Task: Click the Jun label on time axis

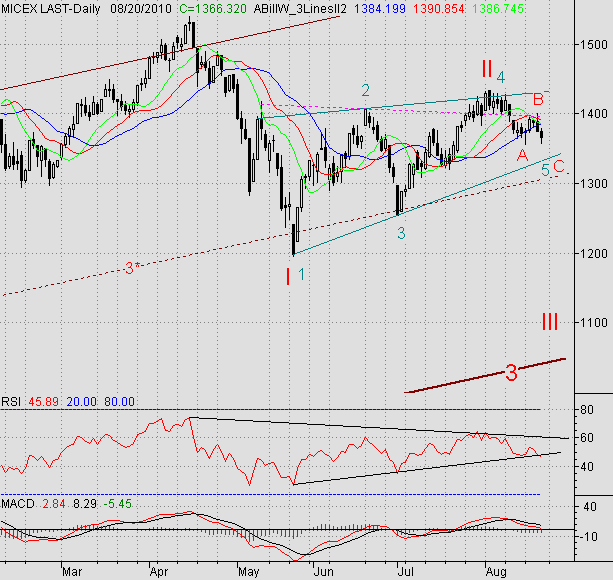Action: (x=323, y=572)
